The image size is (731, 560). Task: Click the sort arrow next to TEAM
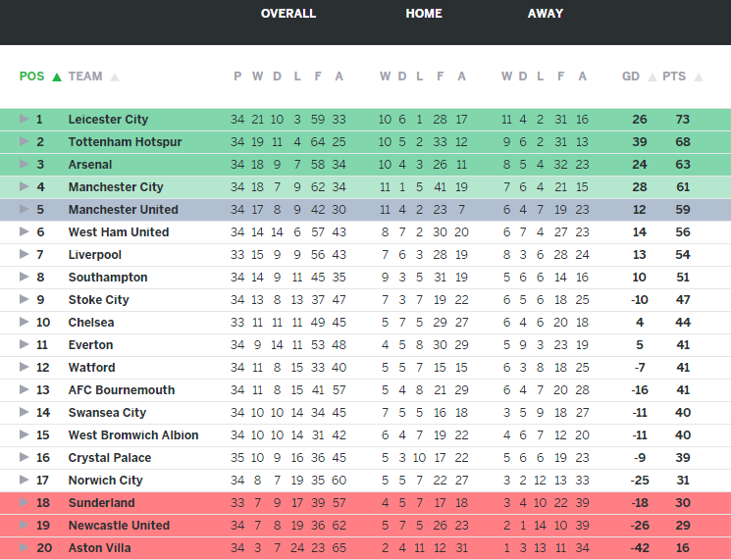point(115,76)
